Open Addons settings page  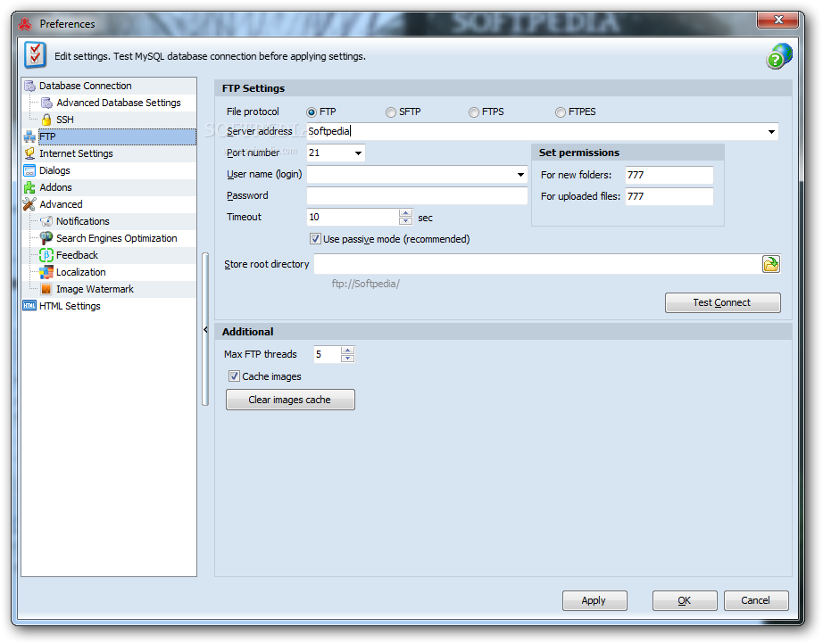tap(55, 187)
